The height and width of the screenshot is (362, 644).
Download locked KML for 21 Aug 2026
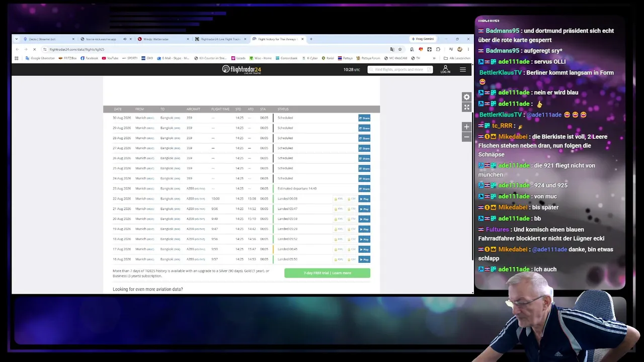pos(339,209)
